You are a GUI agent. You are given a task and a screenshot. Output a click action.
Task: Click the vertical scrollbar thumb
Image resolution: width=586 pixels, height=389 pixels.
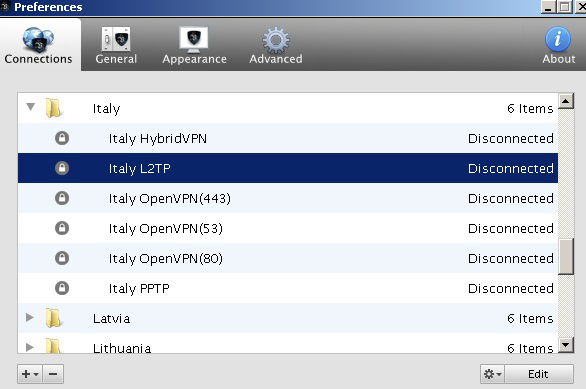click(x=566, y=257)
